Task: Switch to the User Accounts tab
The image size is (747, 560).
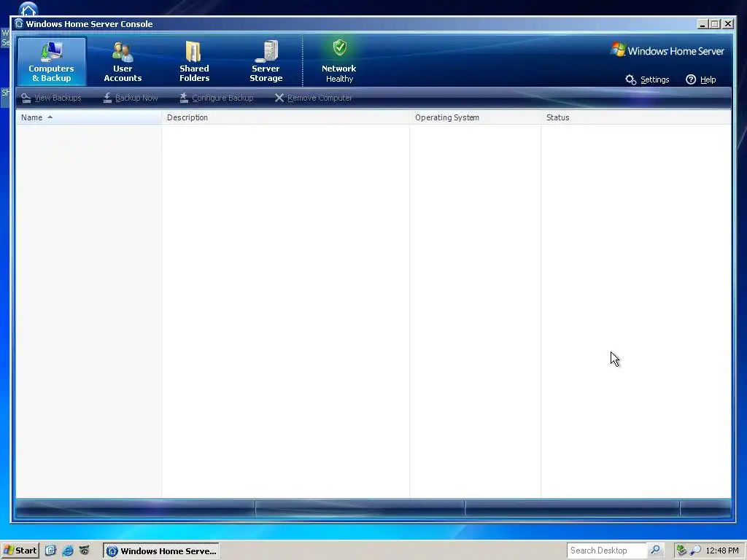Action: coord(123,61)
